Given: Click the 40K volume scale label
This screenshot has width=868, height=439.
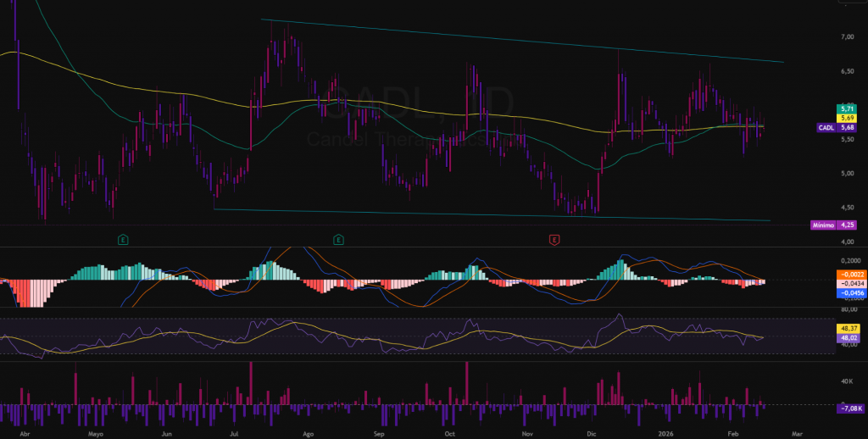Looking at the screenshot, I should click(x=847, y=381).
